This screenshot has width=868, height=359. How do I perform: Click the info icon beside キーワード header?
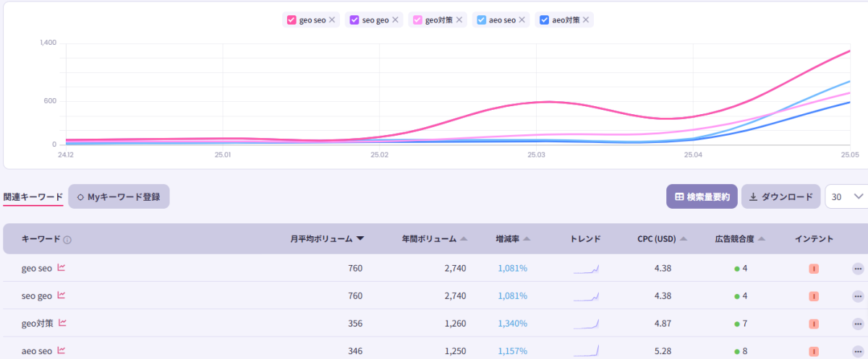coord(67,239)
